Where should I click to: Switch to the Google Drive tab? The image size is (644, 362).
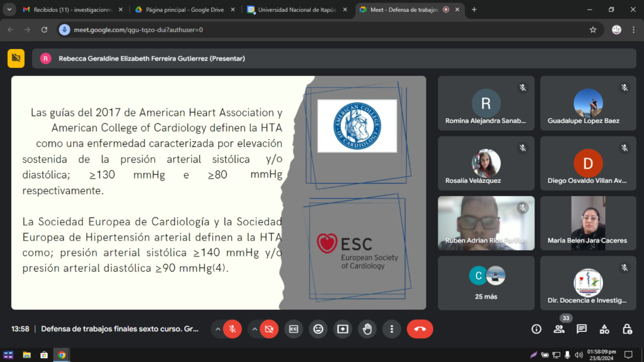(x=184, y=9)
